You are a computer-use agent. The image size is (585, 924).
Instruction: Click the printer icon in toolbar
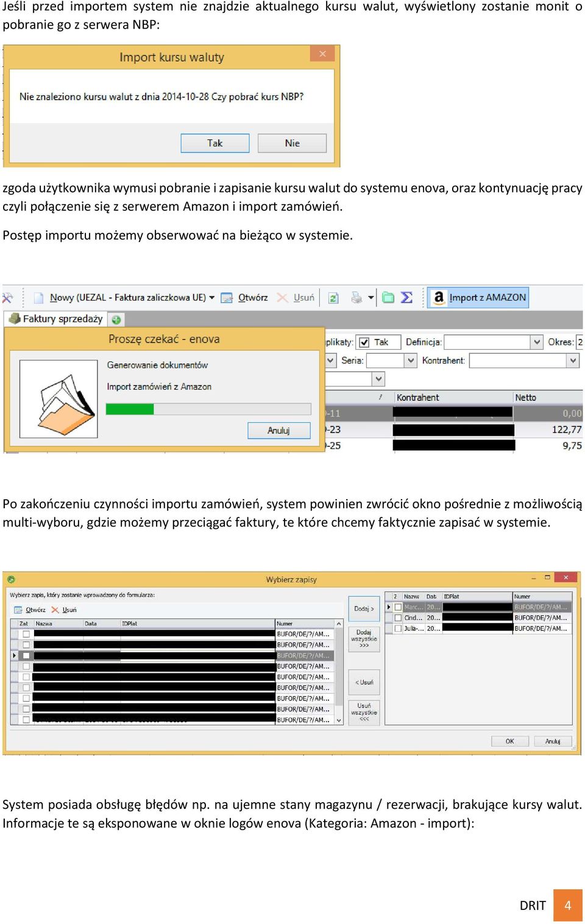pos(356,297)
